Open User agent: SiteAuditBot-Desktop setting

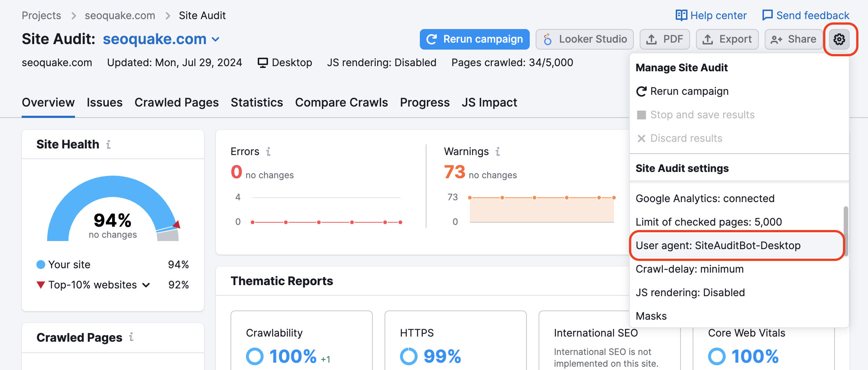[737, 245]
